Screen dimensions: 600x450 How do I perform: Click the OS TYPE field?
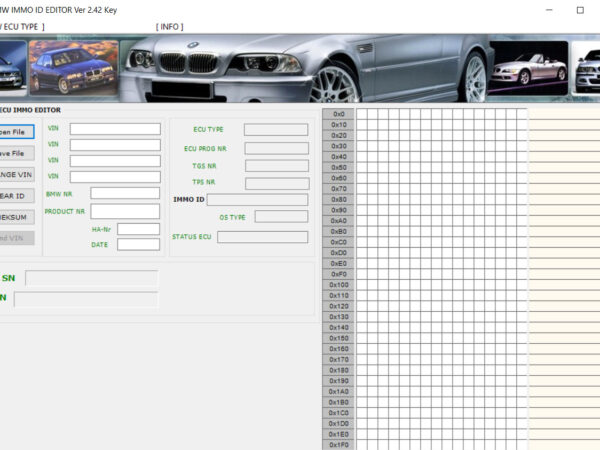pos(281,217)
